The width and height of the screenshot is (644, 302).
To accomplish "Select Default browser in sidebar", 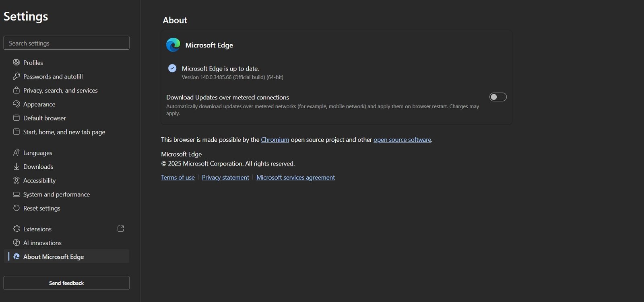I will point(66,118).
